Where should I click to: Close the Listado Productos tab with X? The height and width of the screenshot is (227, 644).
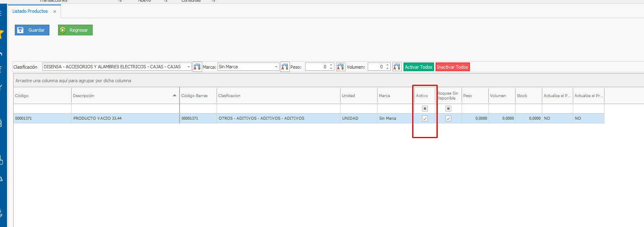click(x=55, y=12)
